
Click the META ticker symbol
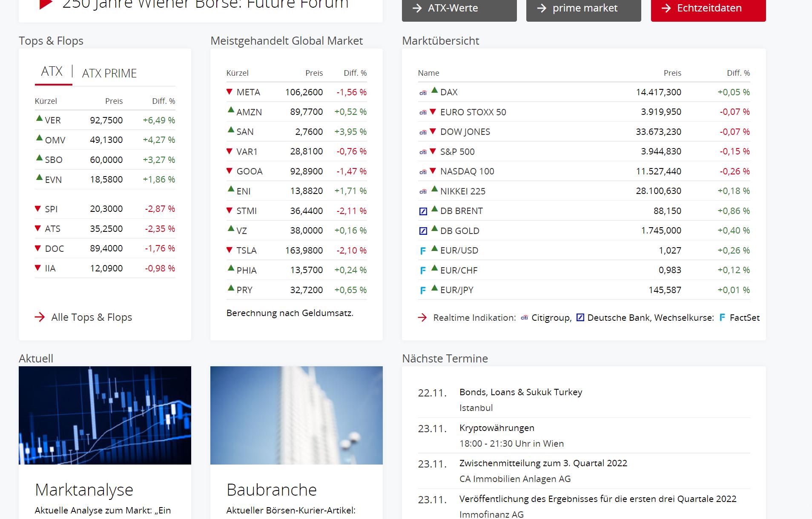pyautogui.click(x=248, y=92)
